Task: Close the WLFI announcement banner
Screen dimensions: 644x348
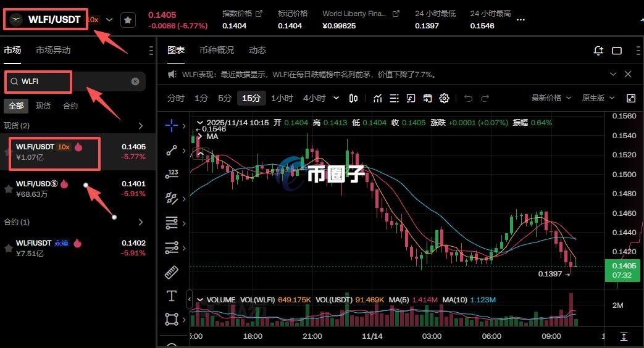Action: 628,74
